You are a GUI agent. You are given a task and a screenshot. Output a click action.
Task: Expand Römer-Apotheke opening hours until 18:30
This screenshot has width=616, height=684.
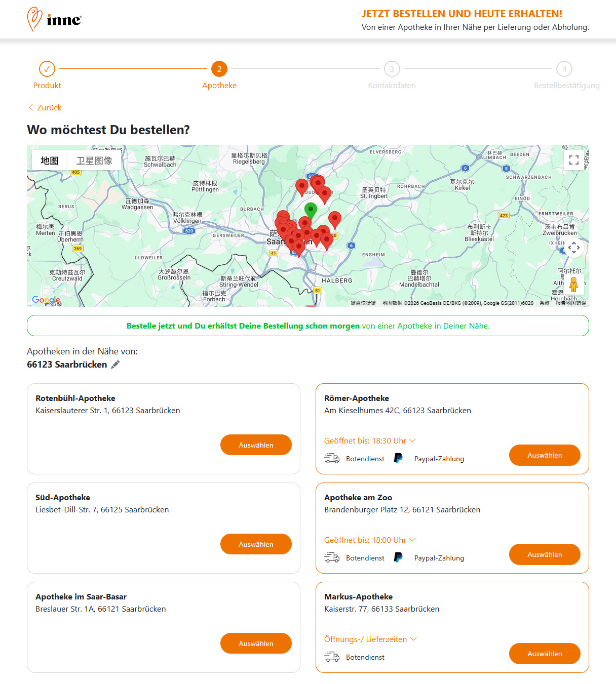point(369,440)
